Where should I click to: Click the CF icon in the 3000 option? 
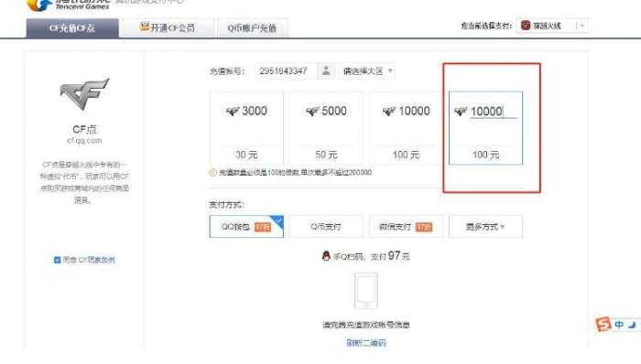pos(233,111)
